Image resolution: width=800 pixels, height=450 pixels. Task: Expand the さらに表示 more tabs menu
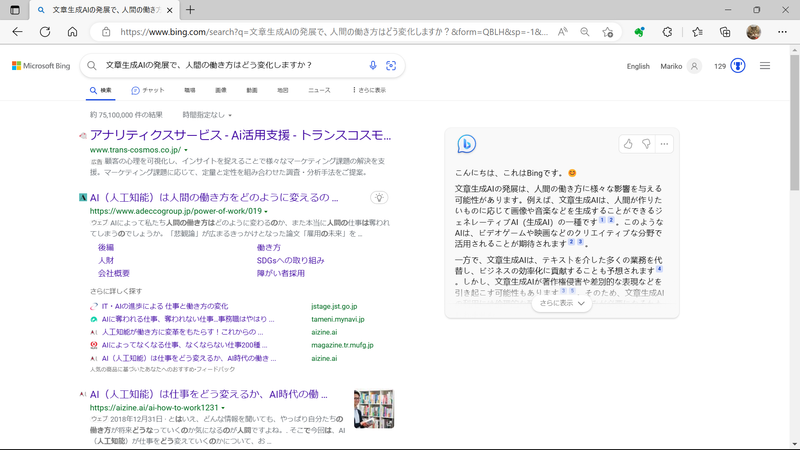pyautogui.click(x=369, y=90)
